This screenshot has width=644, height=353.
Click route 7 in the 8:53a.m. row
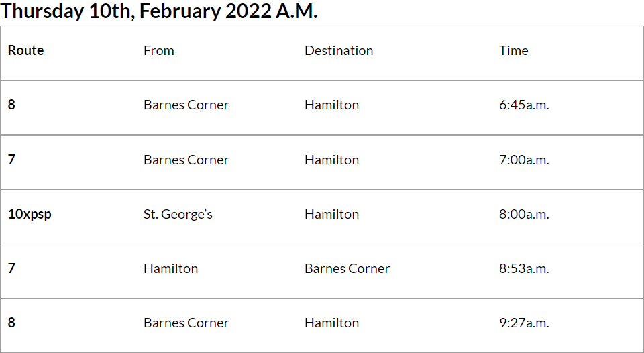click(11, 268)
